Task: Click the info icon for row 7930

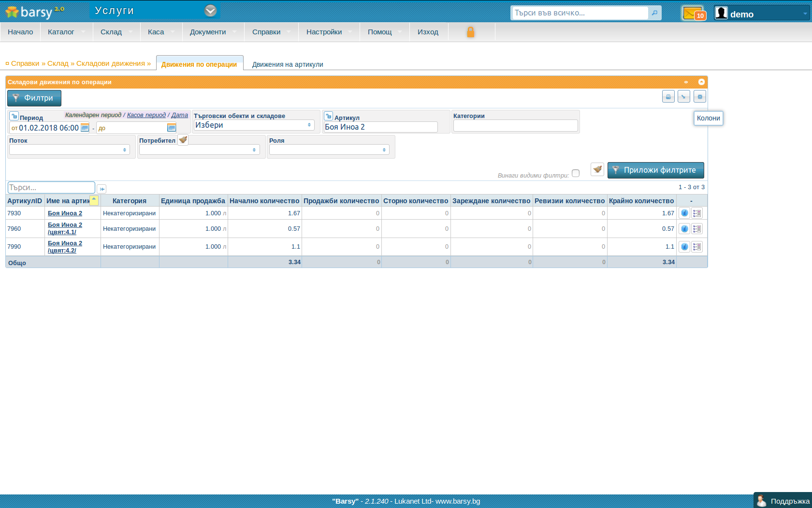Action: [684, 213]
